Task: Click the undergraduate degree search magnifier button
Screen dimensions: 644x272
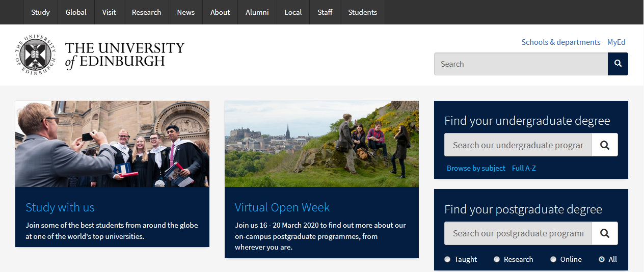Action: coord(605,145)
